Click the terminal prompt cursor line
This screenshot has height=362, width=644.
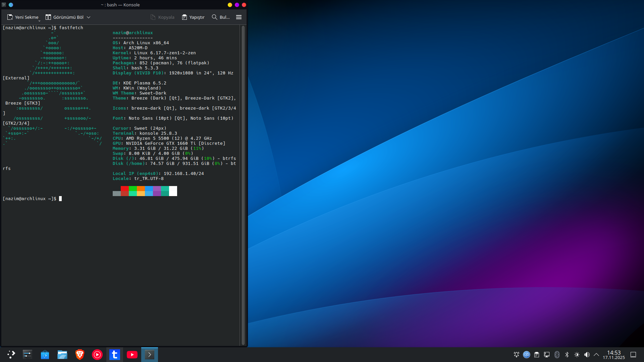(x=32, y=199)
